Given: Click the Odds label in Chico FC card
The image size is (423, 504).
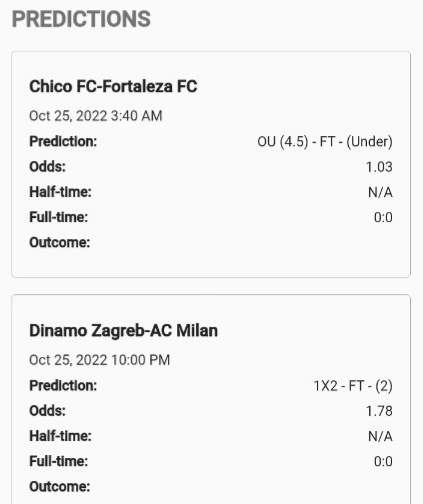Looking at the screenshot, I should [x=47, y=167].
